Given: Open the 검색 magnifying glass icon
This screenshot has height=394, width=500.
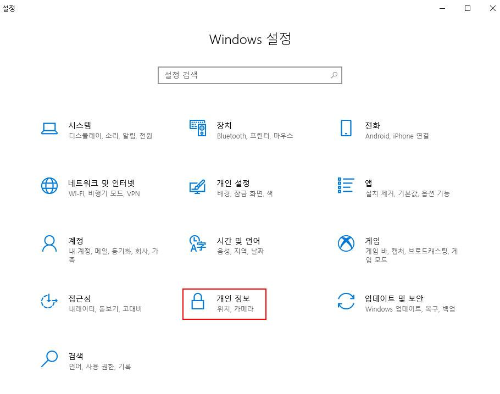Looking at the screenshot, I should pyautogui.click(x=49, y=359).
